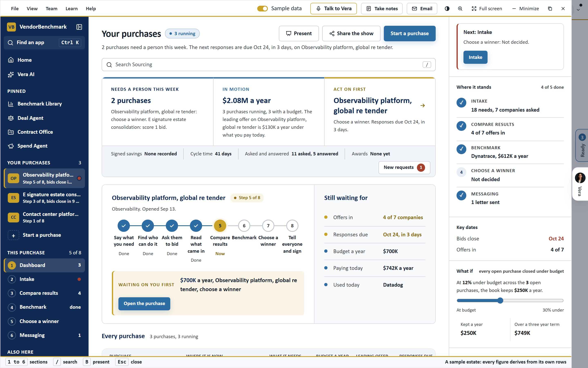Select the ES E signature estate purchase
588x368 pixels.
(44, 198)
